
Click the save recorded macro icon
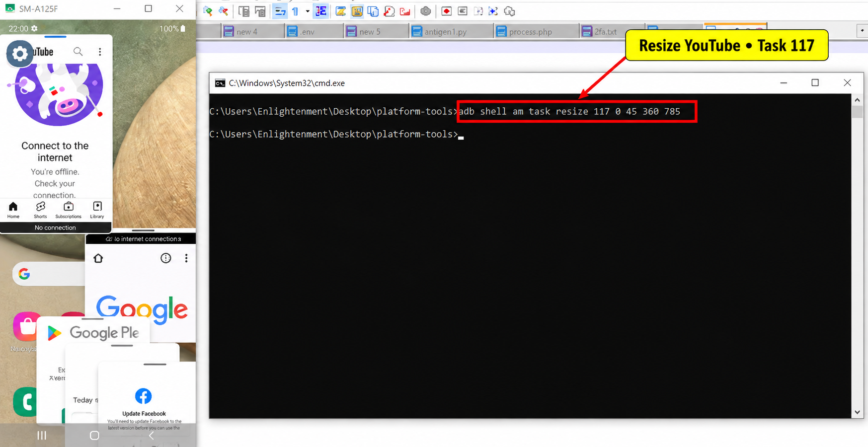point(510,11)
